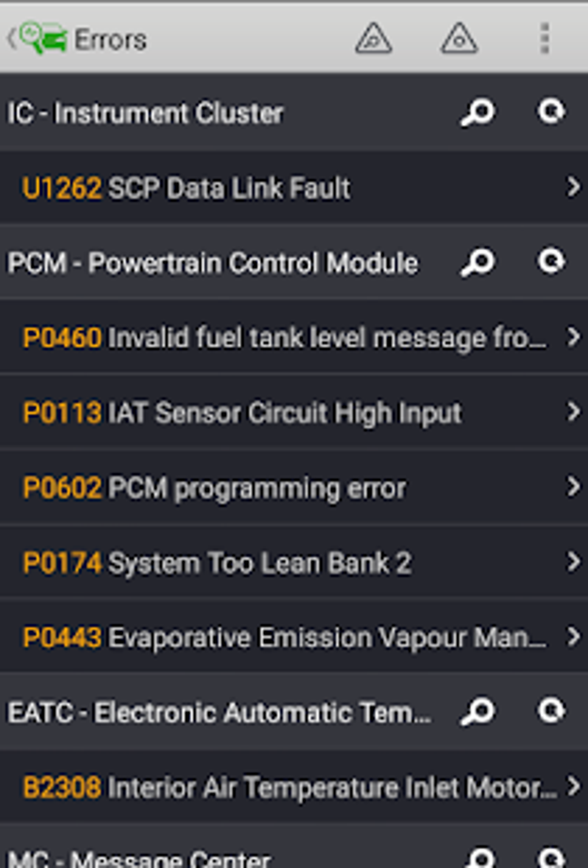Select the IC - Instrument Cluster header

[145, 113]
